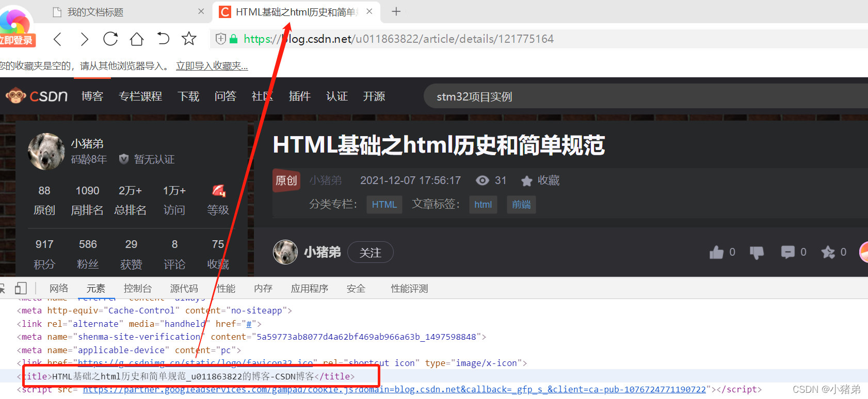Click the grey 小猪弟 author link beside 原创
The height and width of the screenshot is (399, 868).
[326, 180]
